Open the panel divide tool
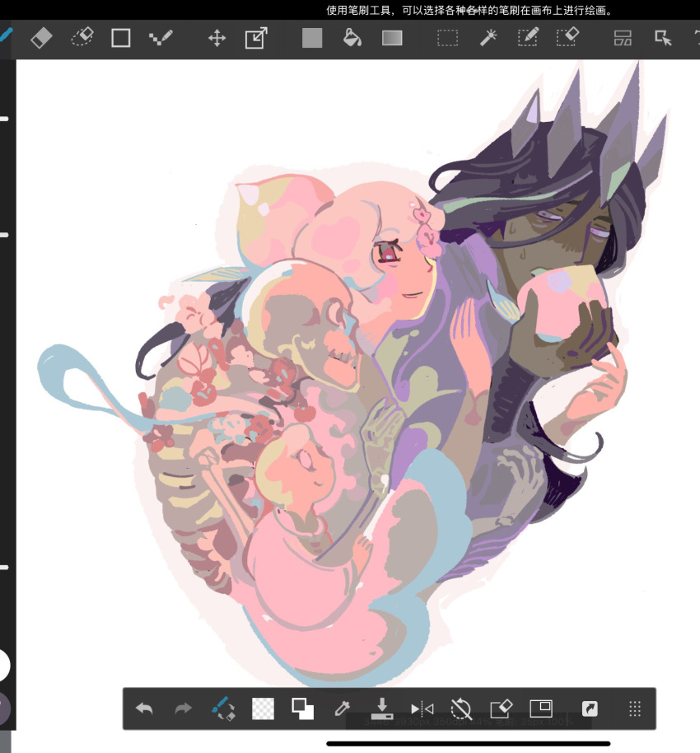The height and width of the screenshot is (753, 700). tap(623, 38)
